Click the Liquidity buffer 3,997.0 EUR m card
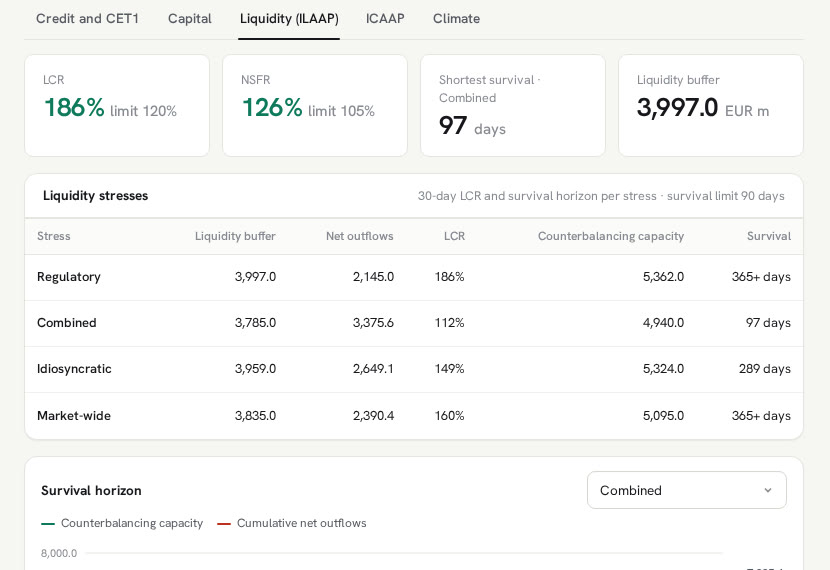The image size is (830, 570). pyautogui.click(x=711, y=105)
